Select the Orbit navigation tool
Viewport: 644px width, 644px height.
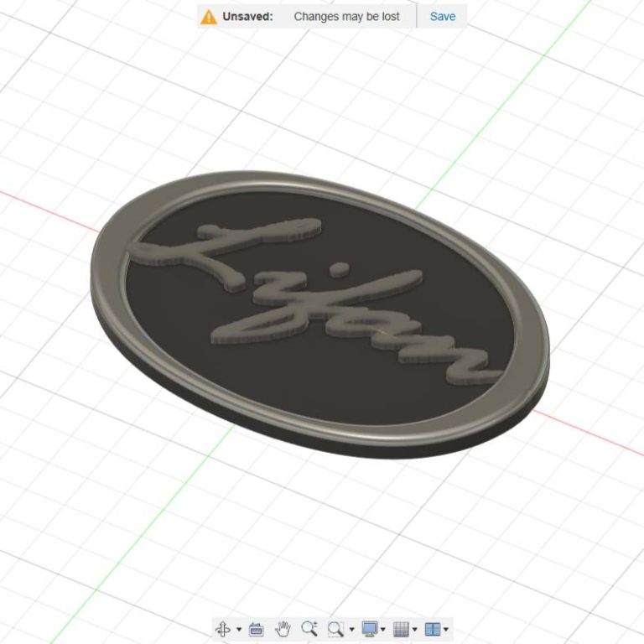(x=223, y=628)
